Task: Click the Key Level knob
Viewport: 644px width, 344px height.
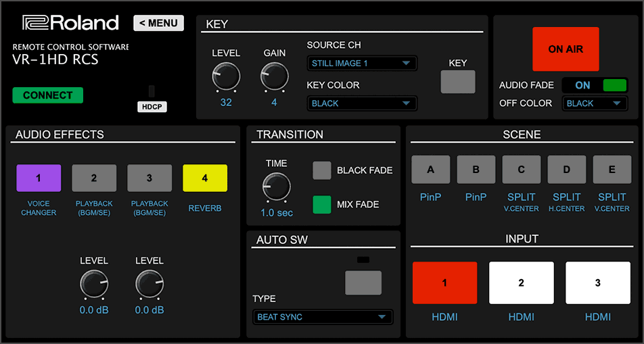Action: pos(226,76)
